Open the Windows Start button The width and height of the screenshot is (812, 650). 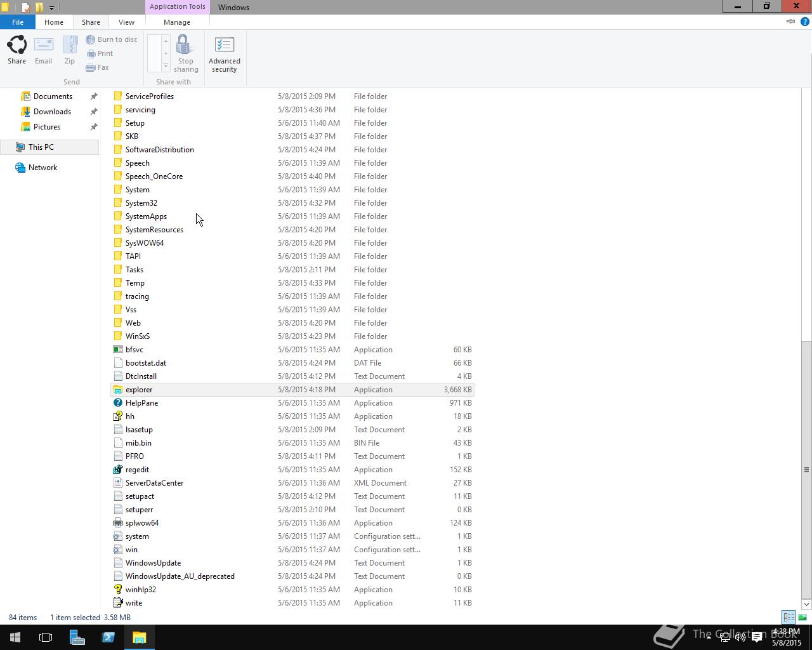point(15,637)
